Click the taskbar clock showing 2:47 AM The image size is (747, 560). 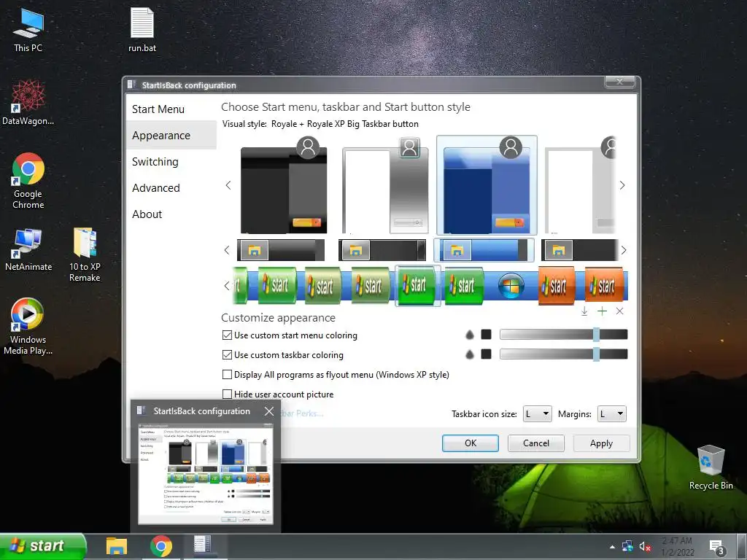point(678,547)
